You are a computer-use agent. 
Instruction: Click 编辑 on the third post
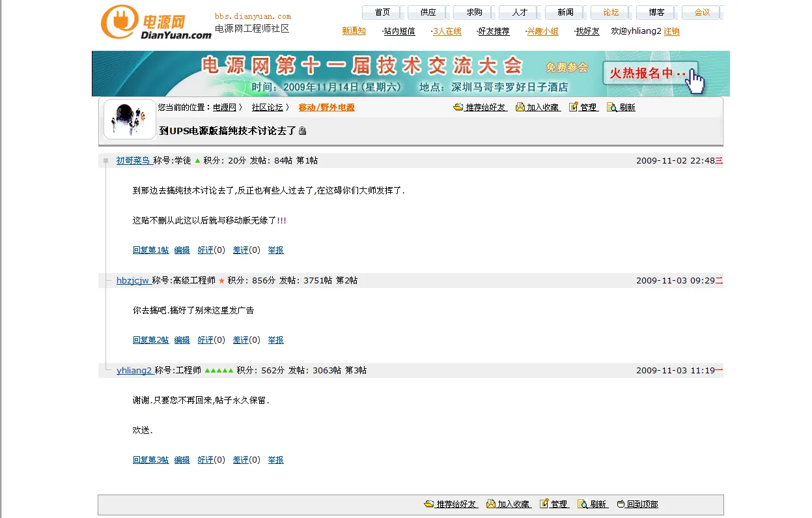pos(182,460)
